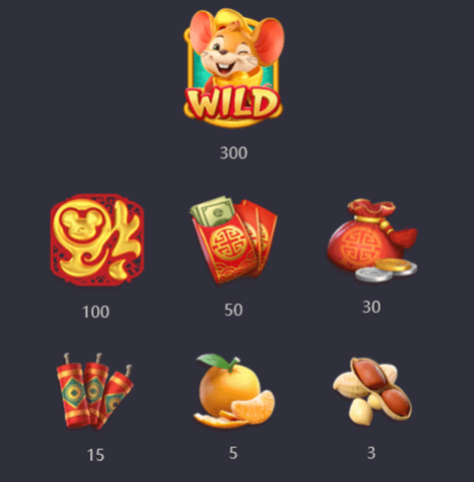Click the red tassel on money bag
Image resolution: width=474 pixels, height=482 pixels.
(x=403, y=237)
